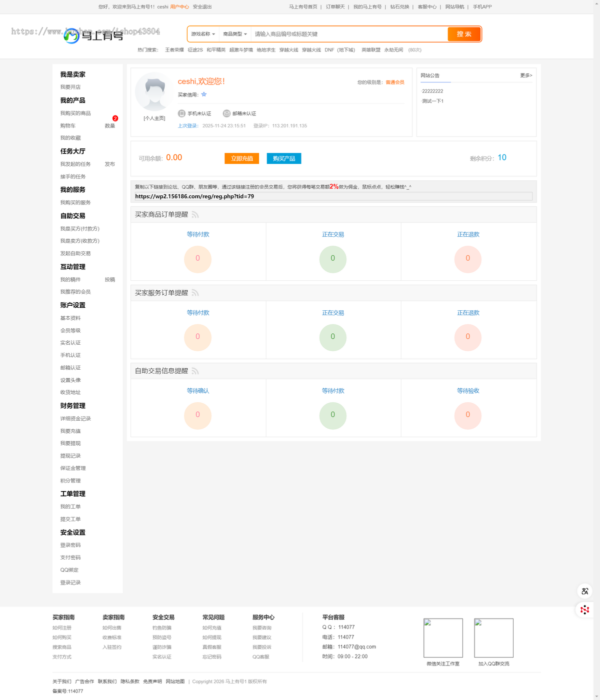Click 更多> in 网站公告 panel
This screenshot has width=600, height=700.
pyautogui.click(x=526, y=75)
